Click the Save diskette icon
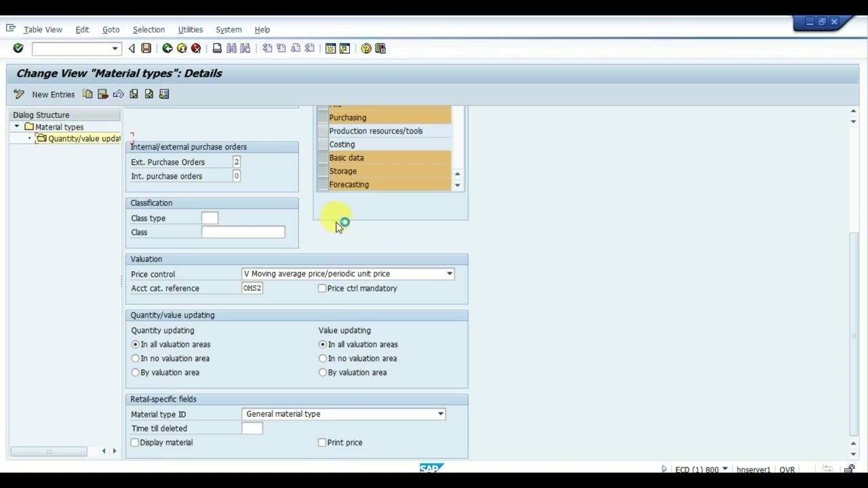Image resolution: width=868 pixels, height=488 pixels. (146, 48)
